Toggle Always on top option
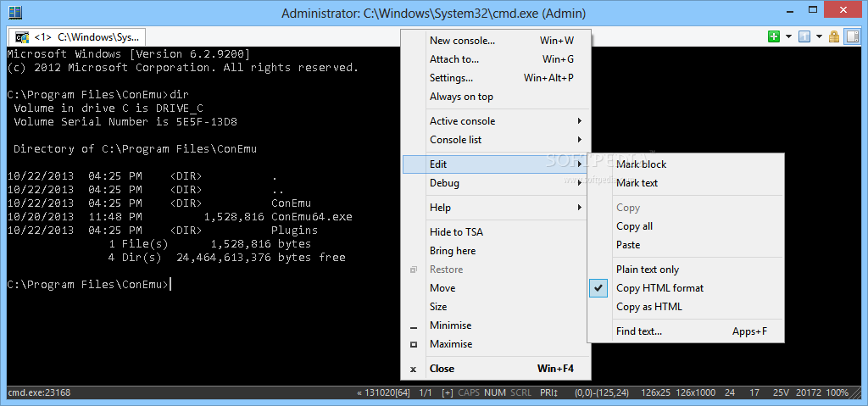Viewport: 868px width, 406px height. pos(495,97)
